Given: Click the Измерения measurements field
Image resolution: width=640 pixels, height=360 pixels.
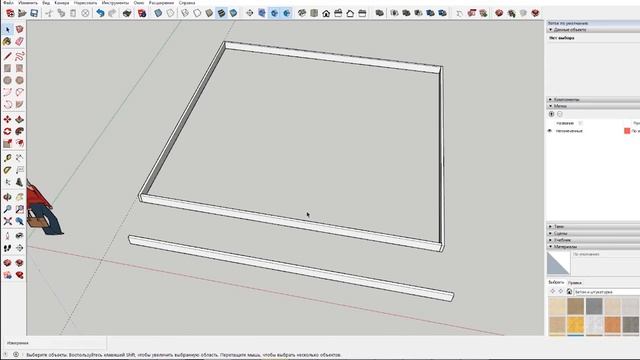Looking at the screenshot, I should point(54,343).
